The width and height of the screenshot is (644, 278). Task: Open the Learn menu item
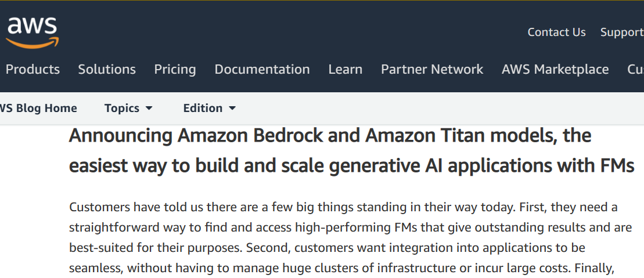click(345, 70)
